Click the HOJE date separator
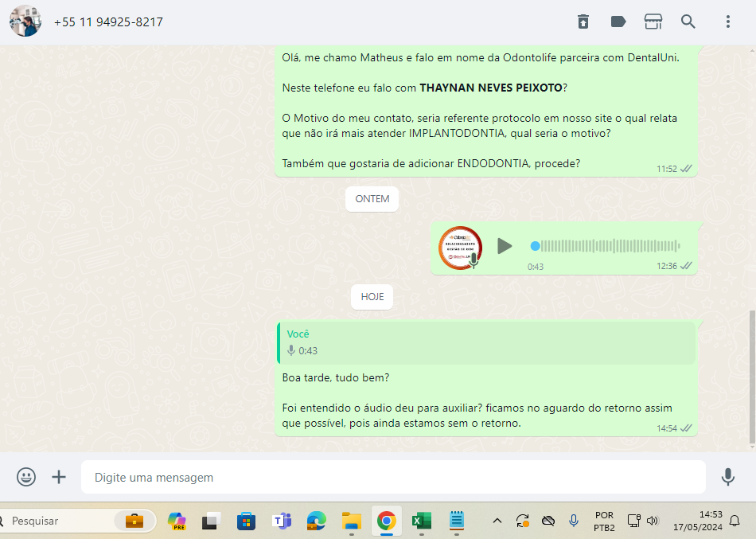The image size is (756, 539). click(372, 297)
